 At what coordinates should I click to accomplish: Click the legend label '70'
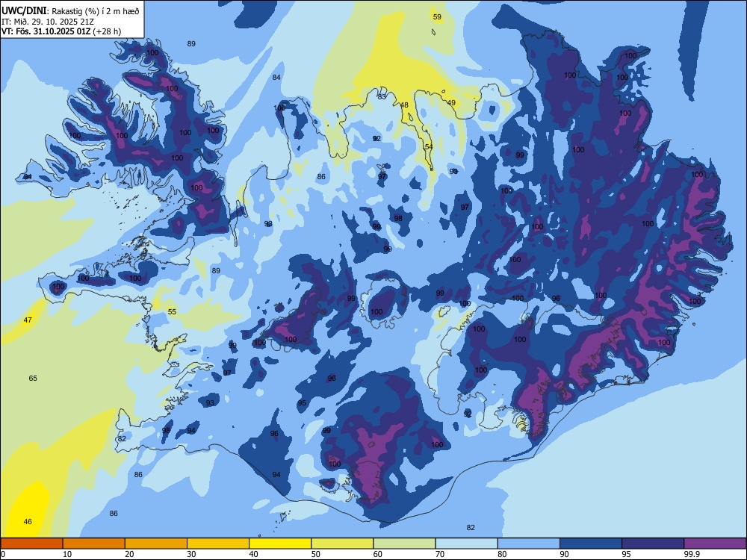440,554
